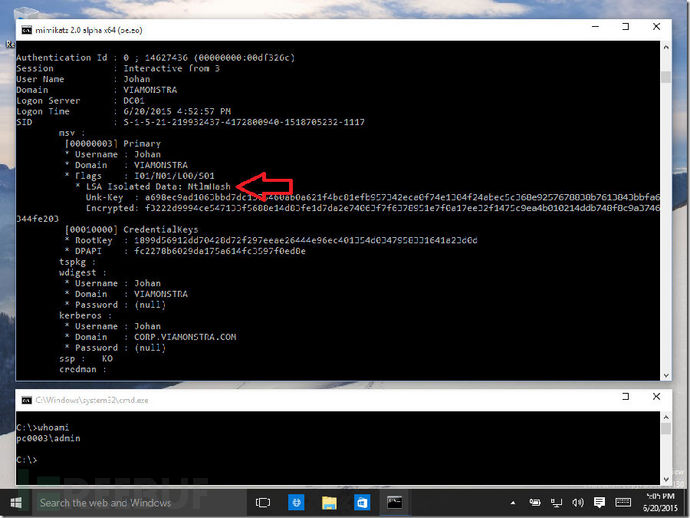The height and width of the screenshot is (518, 690).
Task: Click the 'Encrypted:' hex value line
Action: pos(372,208)
